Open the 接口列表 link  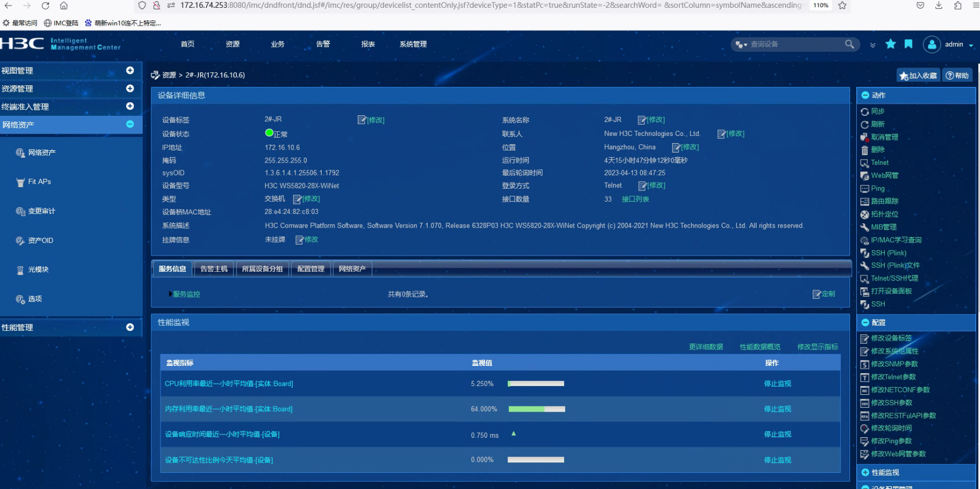[635, 199]
